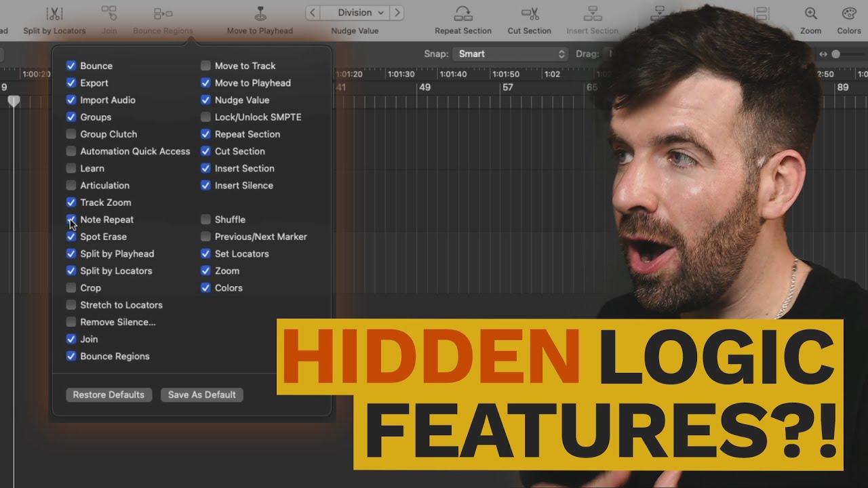Uncheck the Bounce Regions checkbox in list
This screenshot has width=868, height=488.
click(x=71, y=356)
